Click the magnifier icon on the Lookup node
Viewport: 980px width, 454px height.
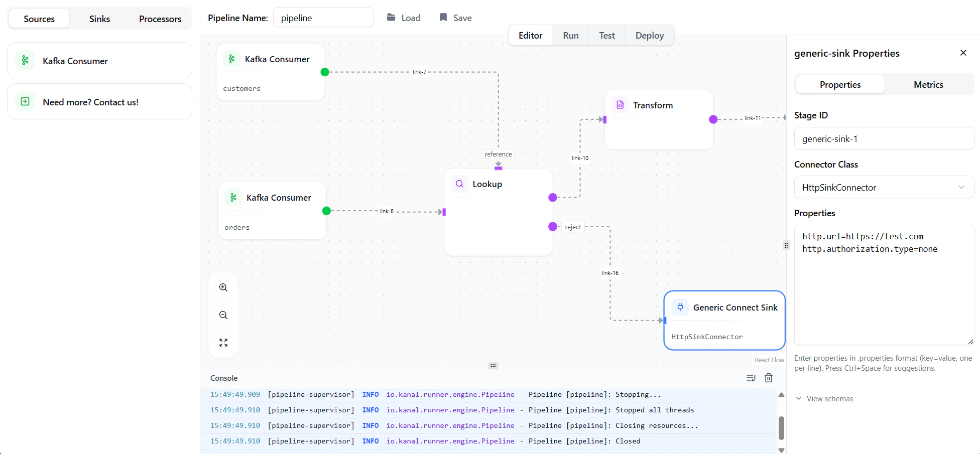click(459, 184)
